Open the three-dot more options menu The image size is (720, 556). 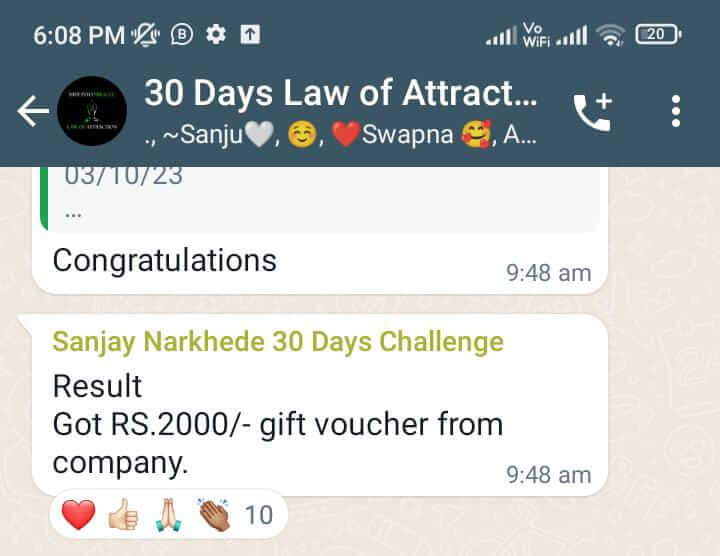pyautogui.click(x=675, y=111)
